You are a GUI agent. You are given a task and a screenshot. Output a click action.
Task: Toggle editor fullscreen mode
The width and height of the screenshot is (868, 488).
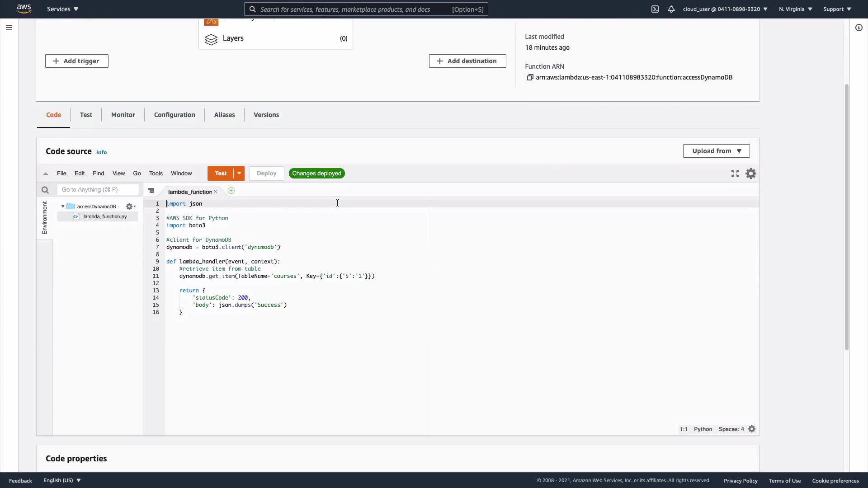pyautogui.click(x=735, y=174)
